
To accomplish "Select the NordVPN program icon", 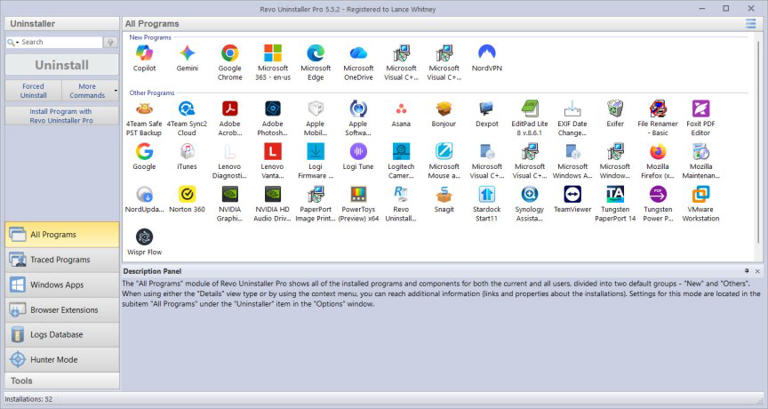I will coord(487,53).
